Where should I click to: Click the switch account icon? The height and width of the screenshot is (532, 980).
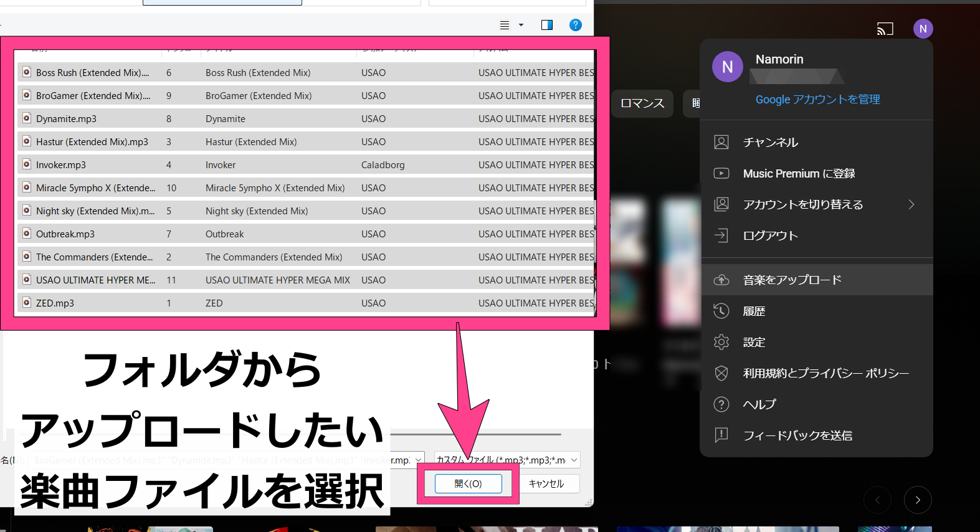click(721, 204)
